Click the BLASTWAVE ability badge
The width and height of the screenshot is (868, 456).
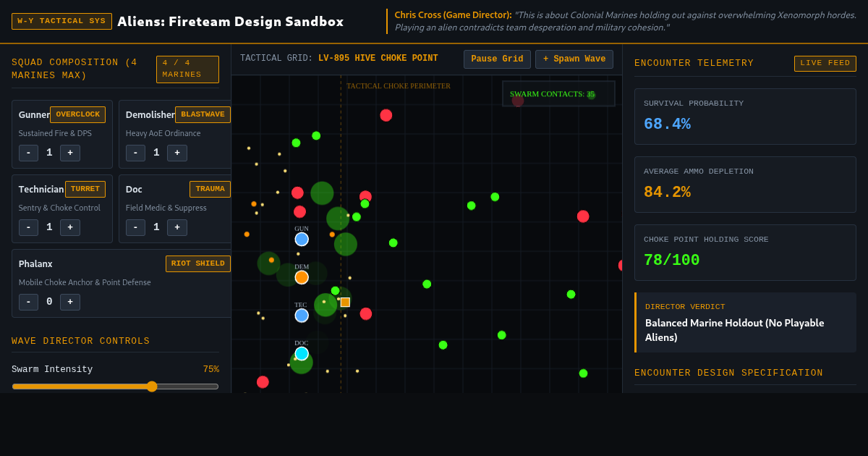tap(203, 114)
